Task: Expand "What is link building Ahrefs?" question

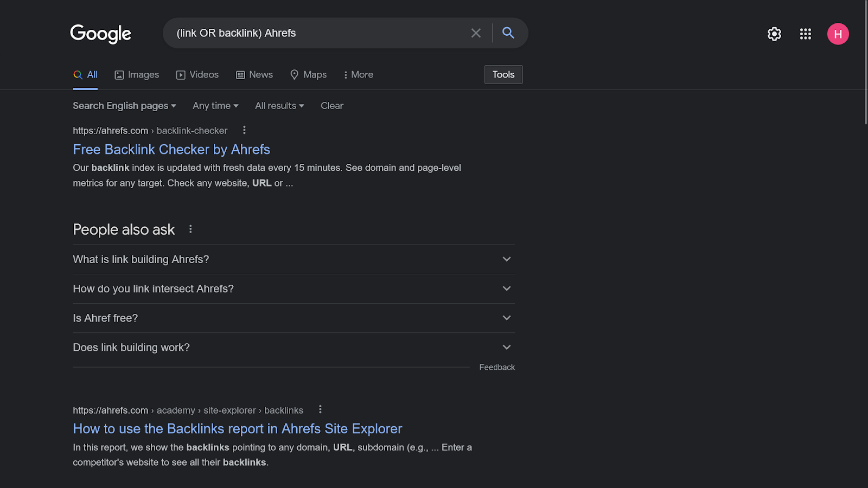Action: click(x=293, y=259)
